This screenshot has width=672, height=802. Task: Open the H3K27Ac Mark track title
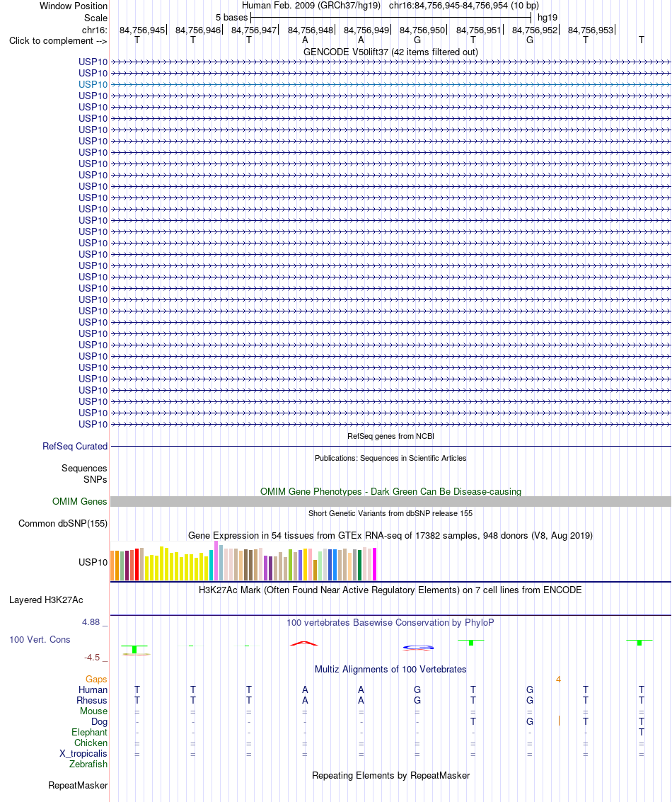(x=390, y=590)
